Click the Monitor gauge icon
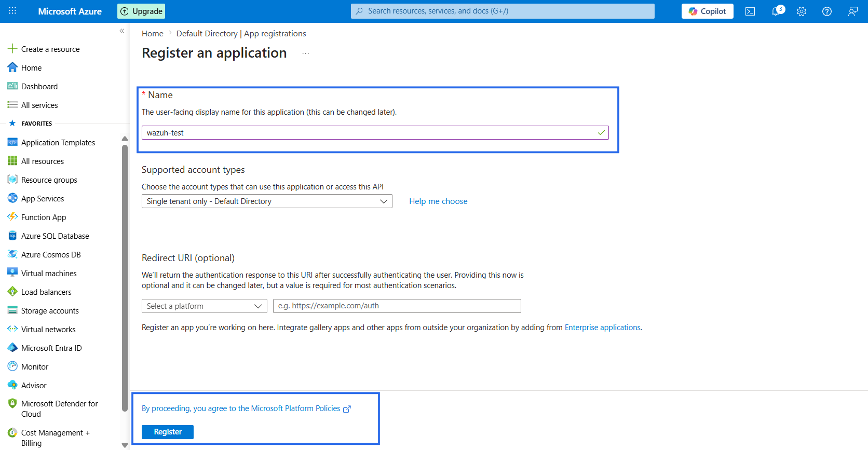Image resolution: width=868 pixels, height=450 pixels. [x=12, y=366]
